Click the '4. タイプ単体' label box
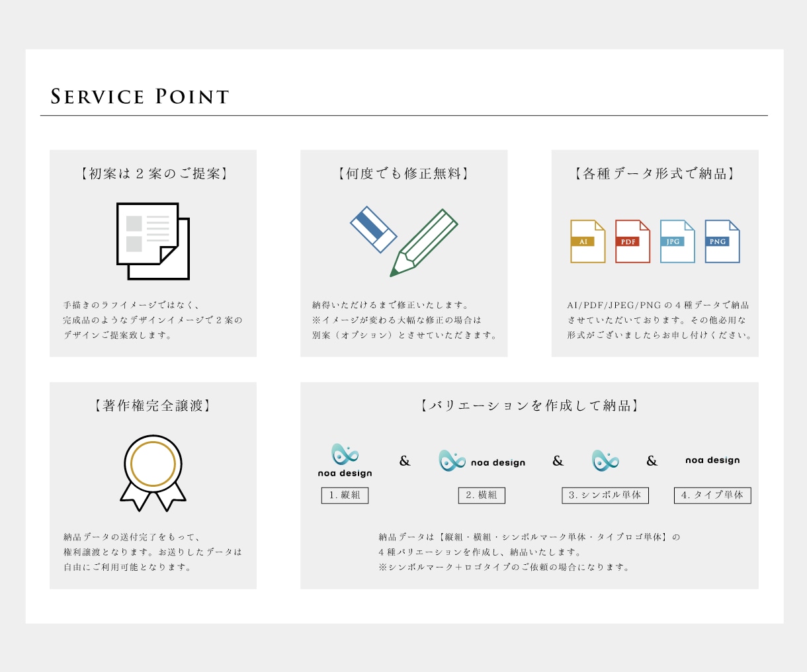Viewport: 807px width, 672px height. point(712,495)
